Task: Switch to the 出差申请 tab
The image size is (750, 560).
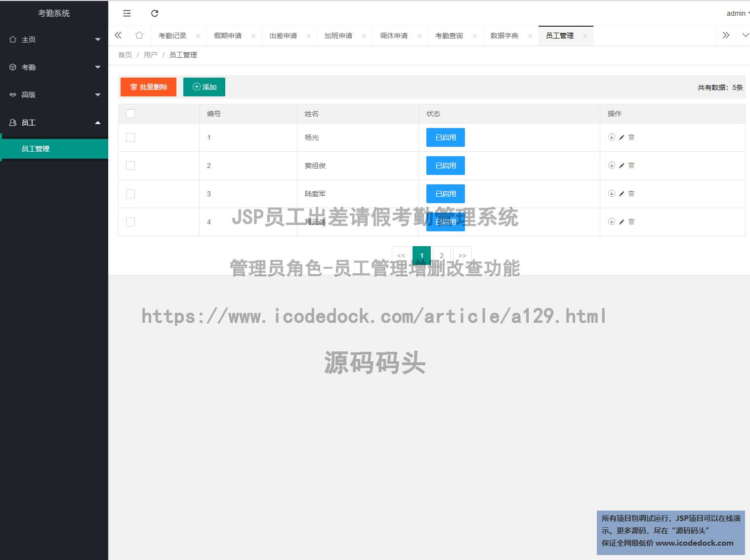Action: (283, 36)
